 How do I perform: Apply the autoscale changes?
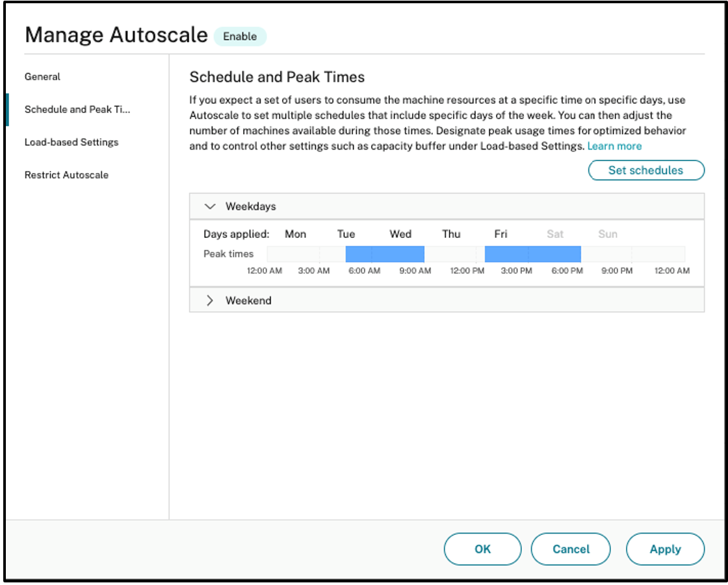665,549
